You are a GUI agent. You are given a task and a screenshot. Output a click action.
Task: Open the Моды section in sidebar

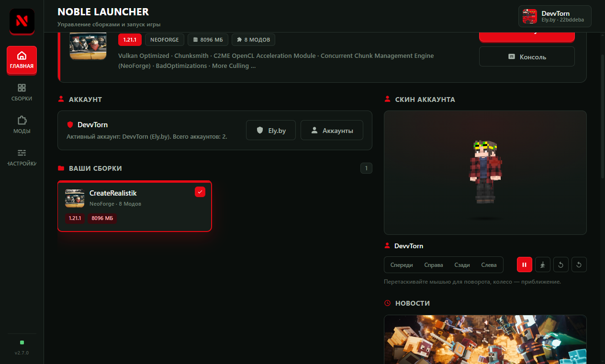22,125
